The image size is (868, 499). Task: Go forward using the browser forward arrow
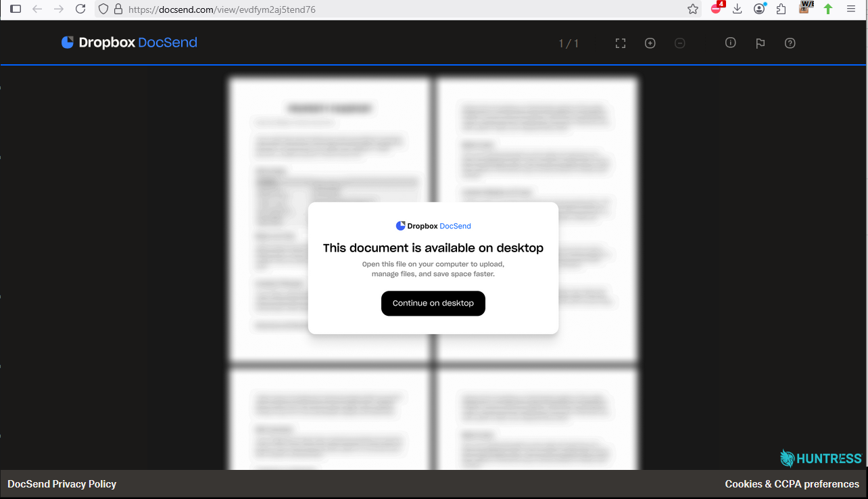[x=59, y=9]
